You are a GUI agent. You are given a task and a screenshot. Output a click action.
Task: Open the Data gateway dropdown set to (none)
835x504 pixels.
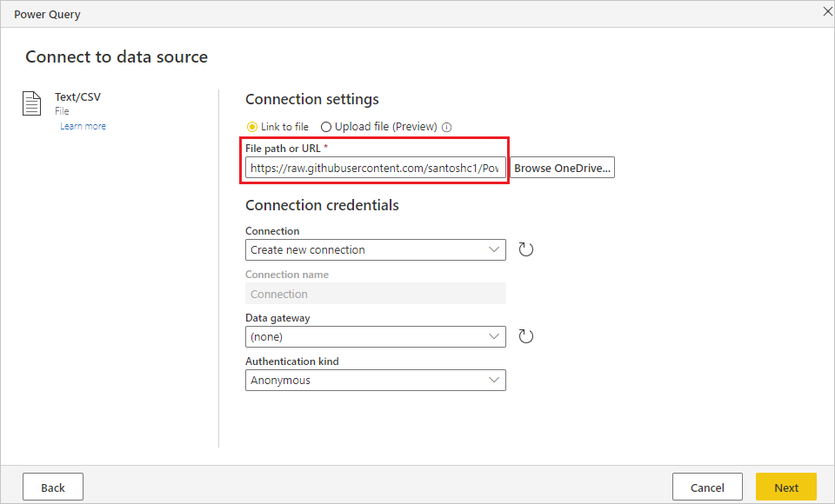coord(376,337)
